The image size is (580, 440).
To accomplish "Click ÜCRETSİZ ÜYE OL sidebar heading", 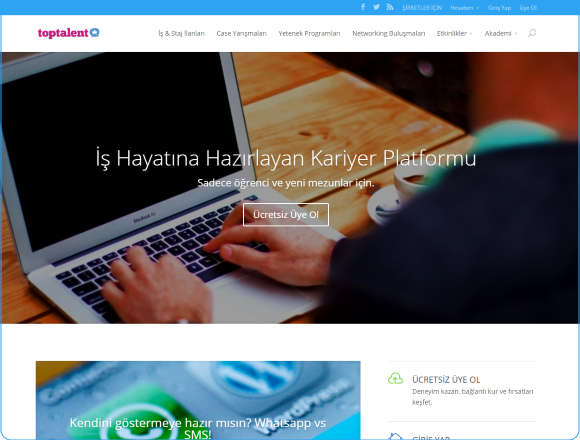I will click(x=446, y=380).
